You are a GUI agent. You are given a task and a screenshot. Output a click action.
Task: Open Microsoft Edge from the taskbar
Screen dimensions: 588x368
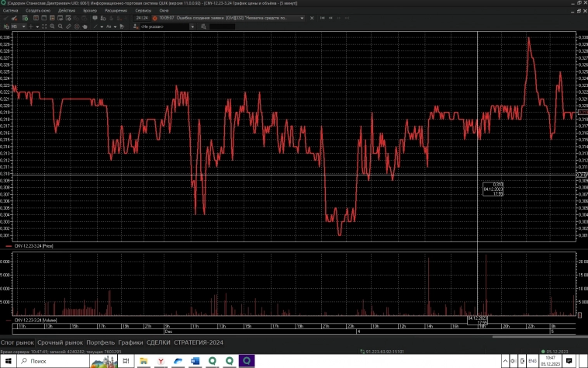(178, 362)
